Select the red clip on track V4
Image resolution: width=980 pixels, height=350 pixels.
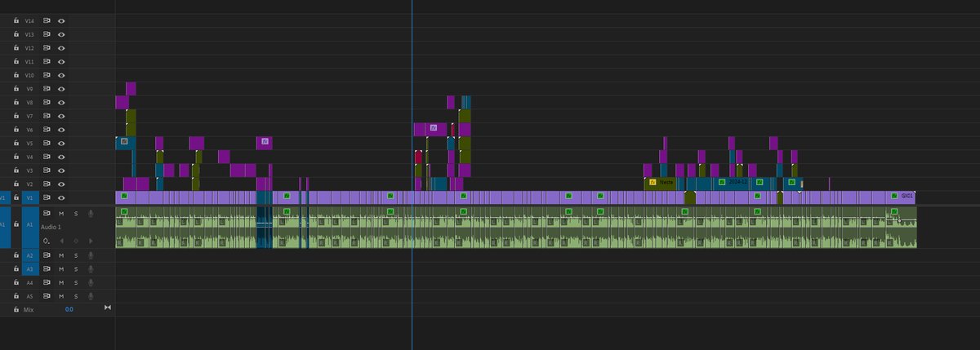(x=419, y=157)
